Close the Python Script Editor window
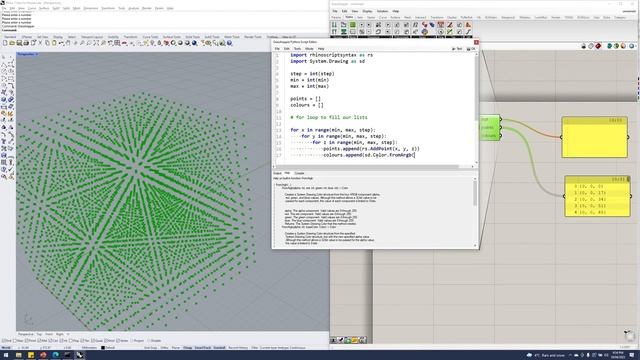 [476, 42]
